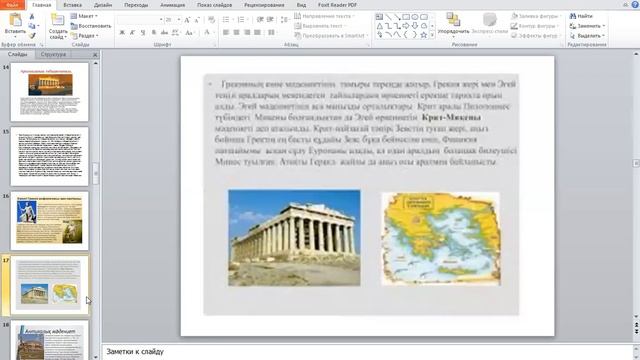Open the font size combo box
Viewport: 640px width, 360px height.
(x=173, y=20)
